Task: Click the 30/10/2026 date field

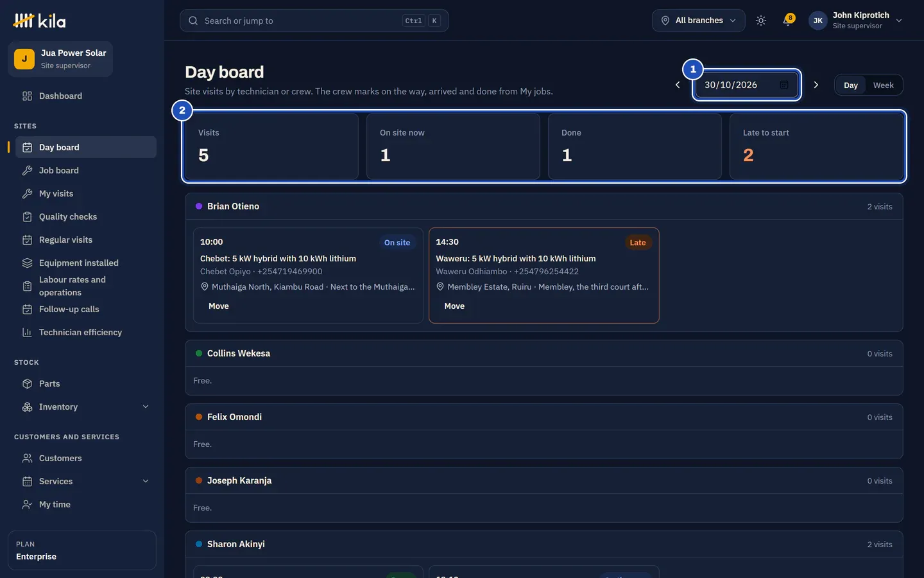Action: (x=747, y=85)
